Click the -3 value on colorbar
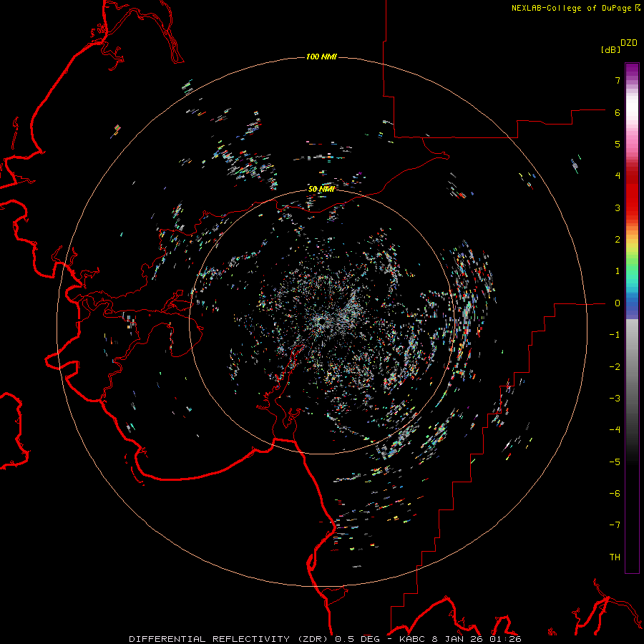The image size is (644, 644). [x=615, y=399]
